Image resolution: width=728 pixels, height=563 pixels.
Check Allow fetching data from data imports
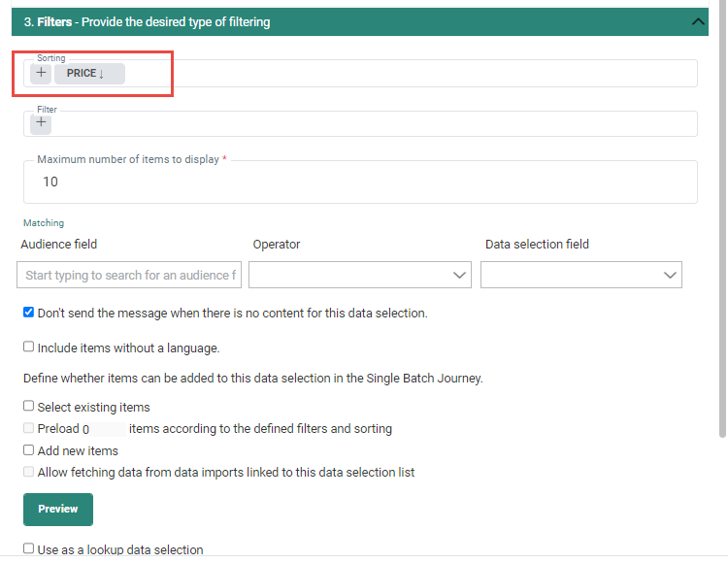click(x=29, y=473)
